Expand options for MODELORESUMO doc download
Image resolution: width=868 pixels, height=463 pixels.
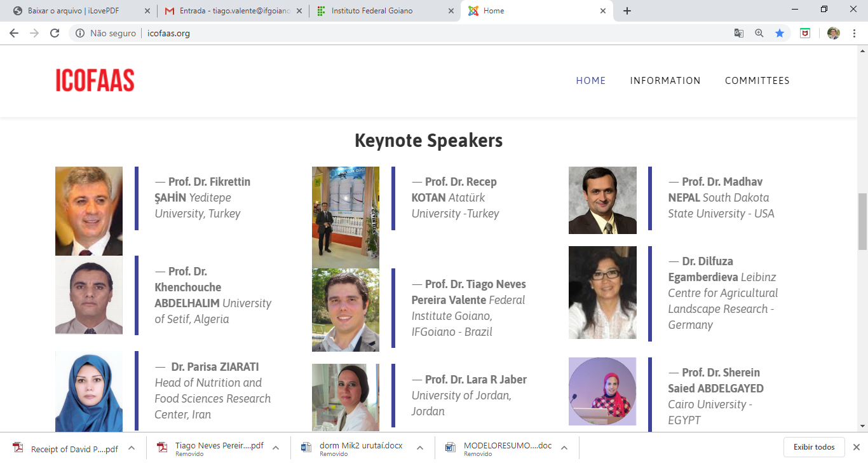(564, 448)
